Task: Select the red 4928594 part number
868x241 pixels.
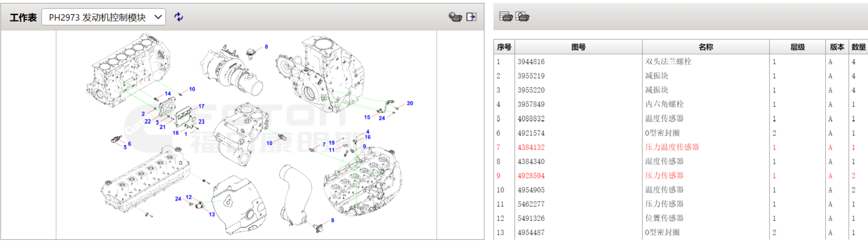Action: coord(531,176)
